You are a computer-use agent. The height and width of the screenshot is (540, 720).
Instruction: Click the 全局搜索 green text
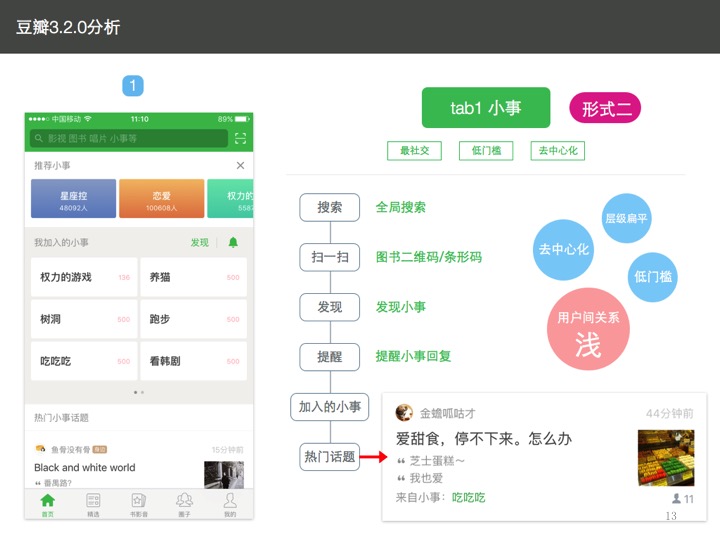click(x=401, y=207)
